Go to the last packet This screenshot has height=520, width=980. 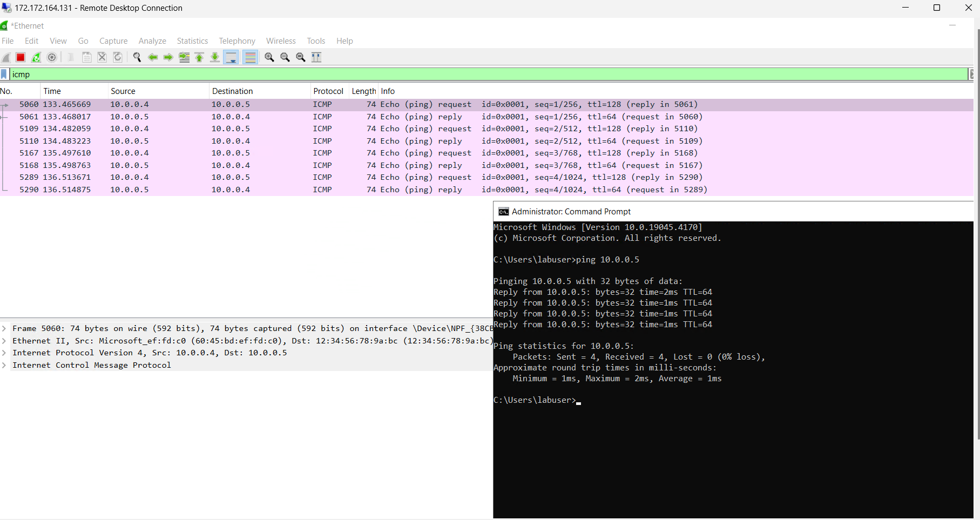pyautogui.click(x=215, y=57)
